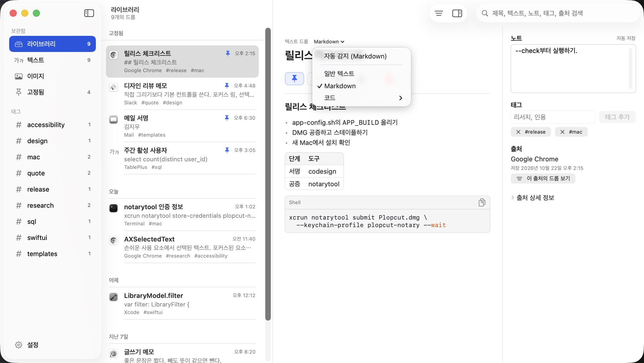The image size is (644, 363).
Task: Click the drop list vertical scrollbar
Action: 268,174
